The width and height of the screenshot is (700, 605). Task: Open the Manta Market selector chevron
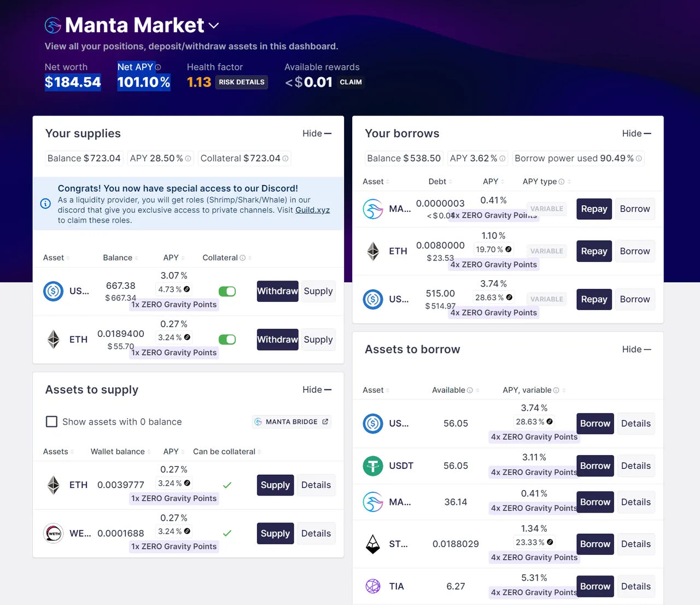[x=214, y=26]
